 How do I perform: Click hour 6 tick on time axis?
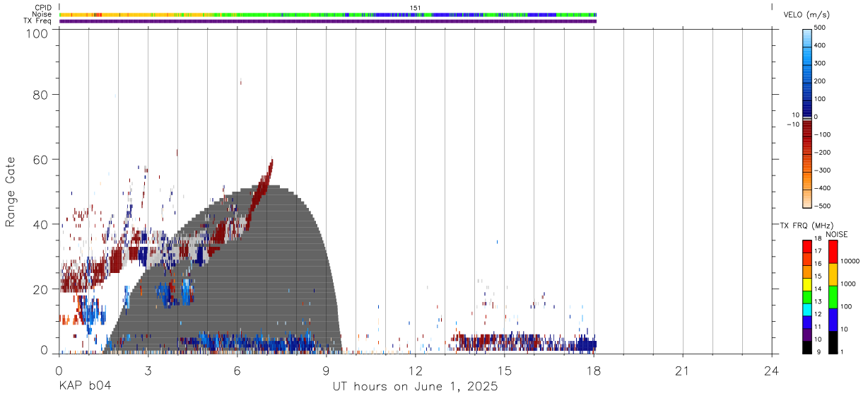237,370
